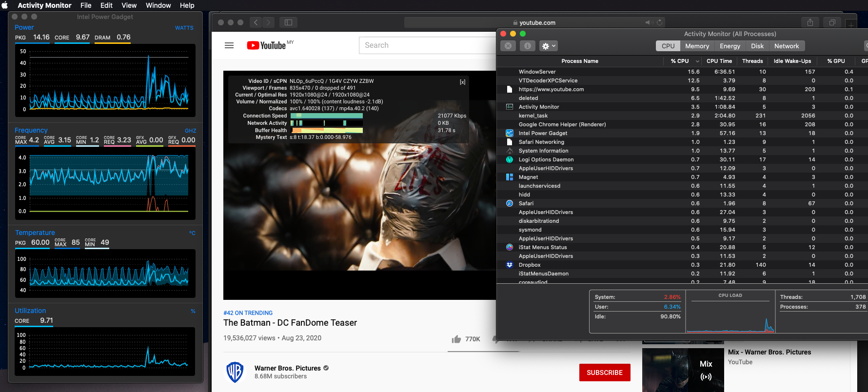This screenshot has height=392, width=868.
Task: Inspect process info in Activity Monitor
Action: [527, 46]
